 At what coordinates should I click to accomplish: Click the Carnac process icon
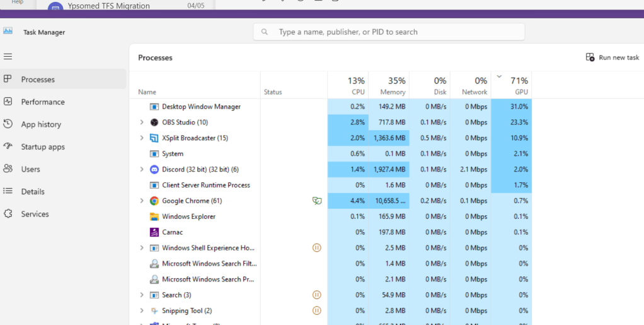pos(154,232)
